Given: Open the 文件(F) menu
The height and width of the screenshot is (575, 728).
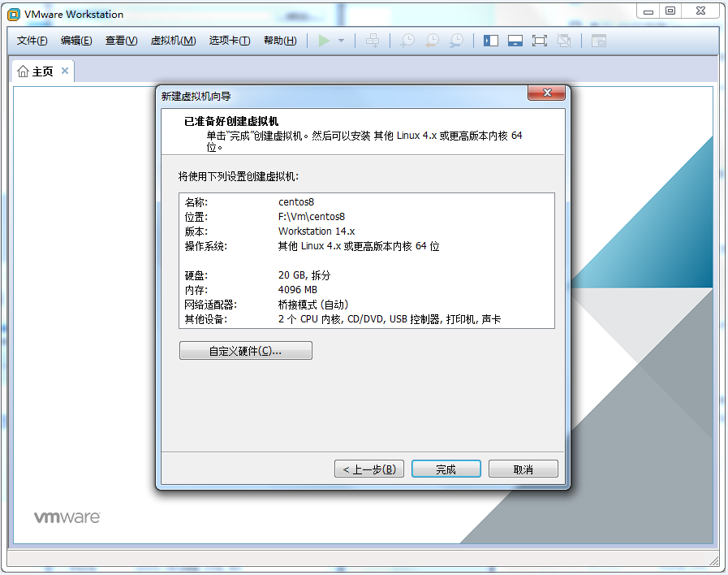Looking at the screenshot, I should [32, 41].
